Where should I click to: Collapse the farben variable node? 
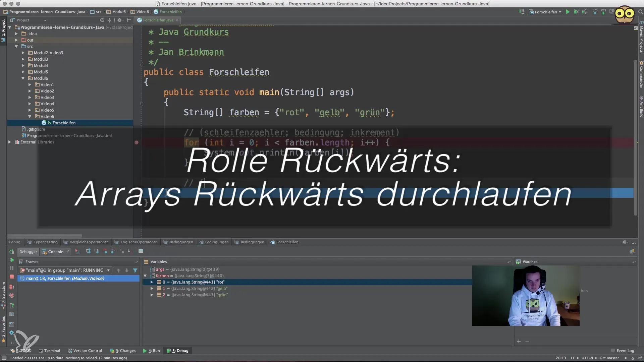coord(145,276)
